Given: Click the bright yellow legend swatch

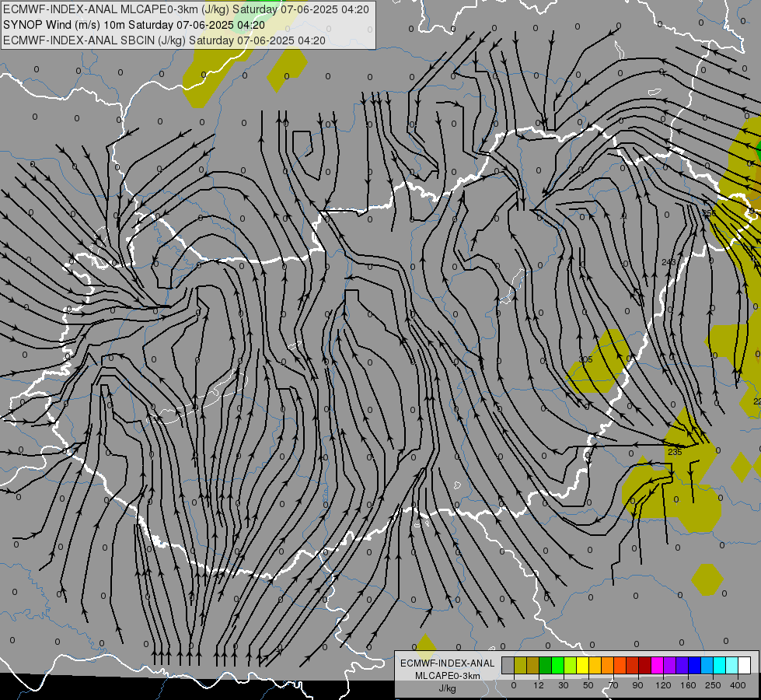Looking at the screenshot, I should (x=582, y=666).
